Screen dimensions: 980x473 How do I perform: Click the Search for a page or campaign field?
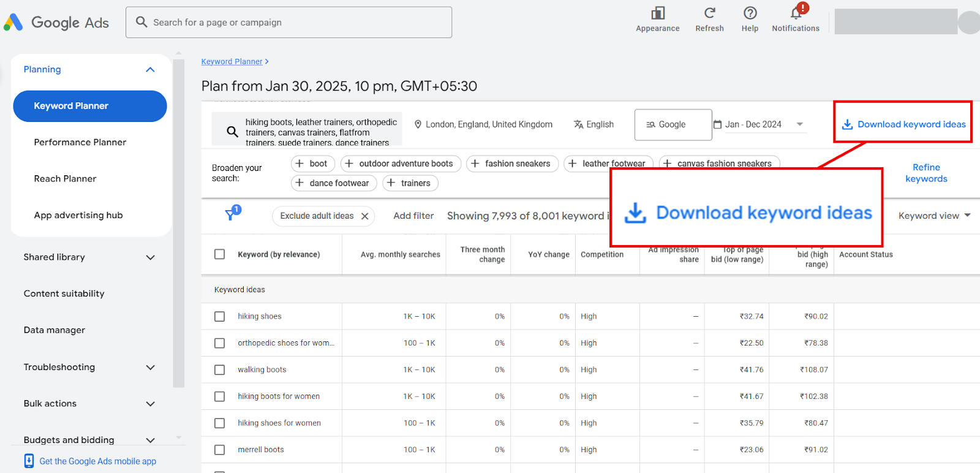(288, 23)
